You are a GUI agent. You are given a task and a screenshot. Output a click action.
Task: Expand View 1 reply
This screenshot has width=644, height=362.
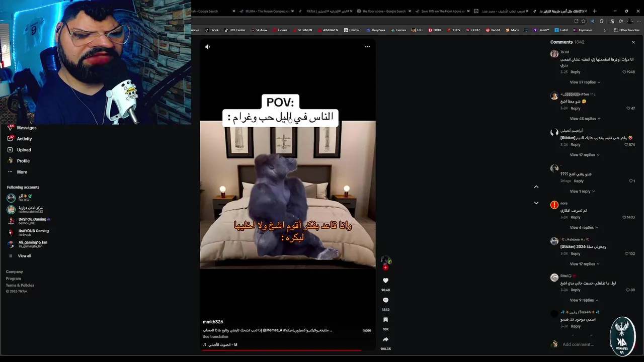point(582,192)
